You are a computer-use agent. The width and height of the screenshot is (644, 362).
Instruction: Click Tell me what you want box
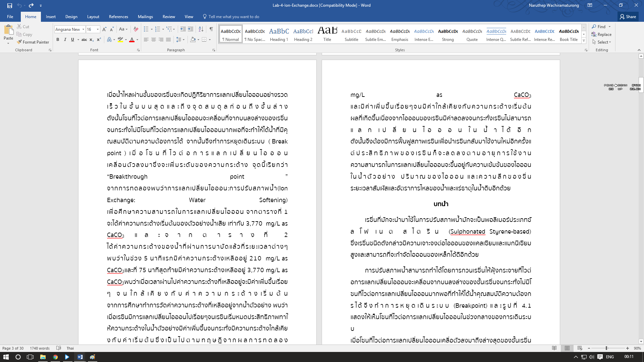pos(233,17)
